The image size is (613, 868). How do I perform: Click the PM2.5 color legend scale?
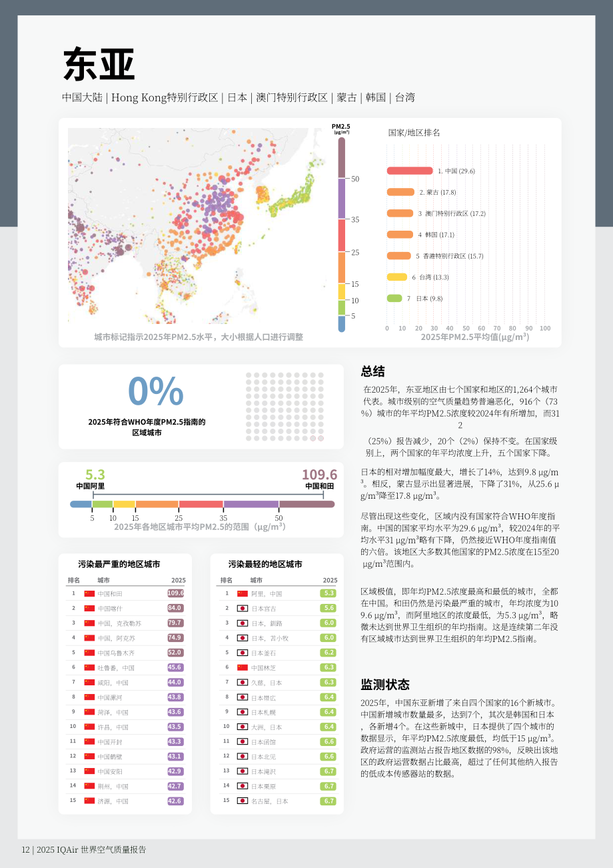tap(341, 234)
